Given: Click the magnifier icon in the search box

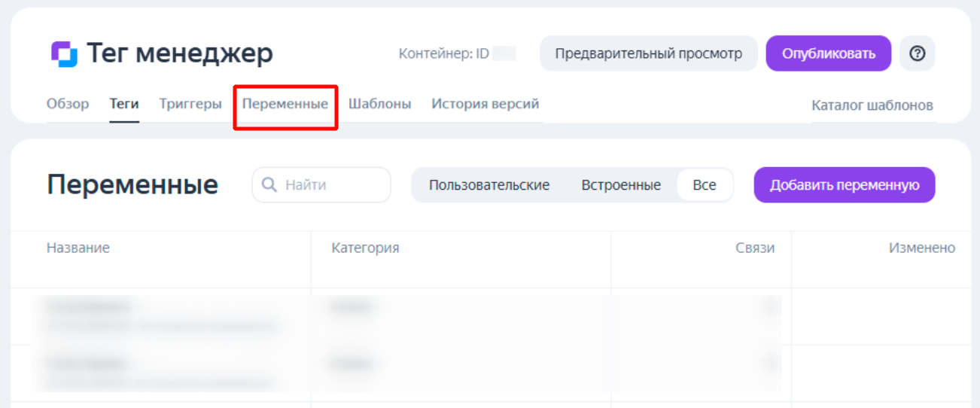Looking at the screenshot, I should click(269, 184).
